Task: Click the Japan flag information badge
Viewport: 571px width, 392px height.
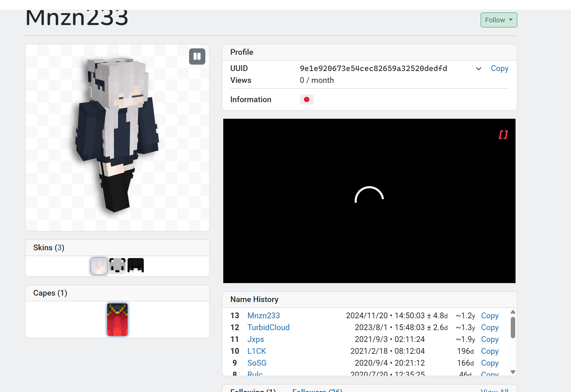Action: click(306, 99)
